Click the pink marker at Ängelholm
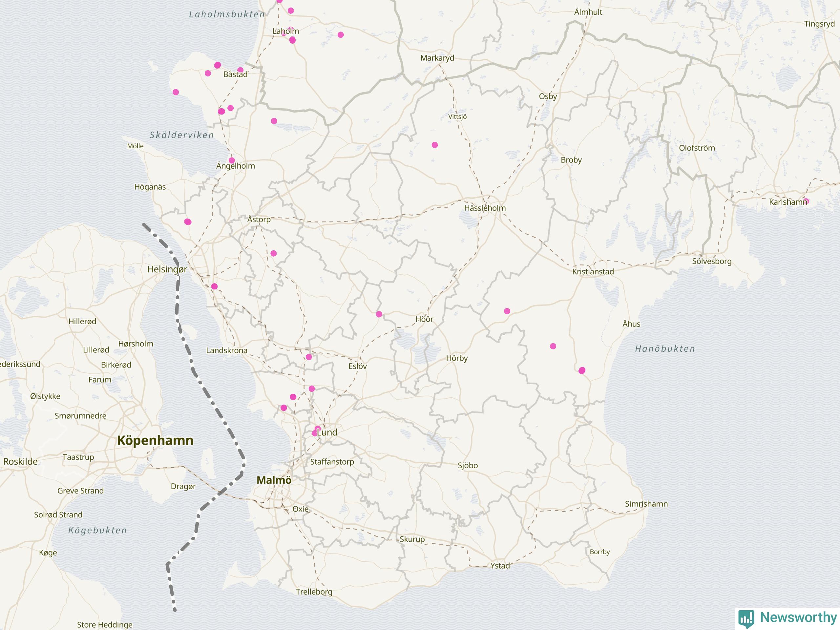Image resolution: width=840 pixels, height=630 pixels. pyautogui.click(x=232, y=160)
